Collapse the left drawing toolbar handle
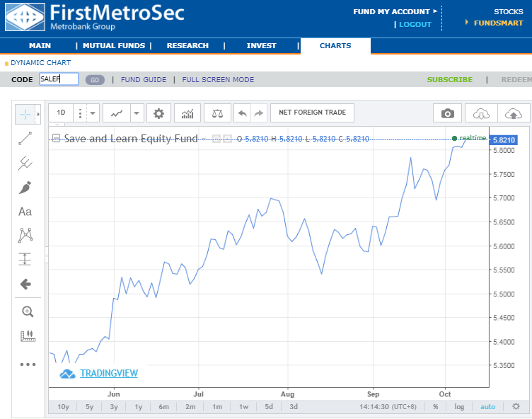Screen dimensions: 532x419 click(47, 255)
